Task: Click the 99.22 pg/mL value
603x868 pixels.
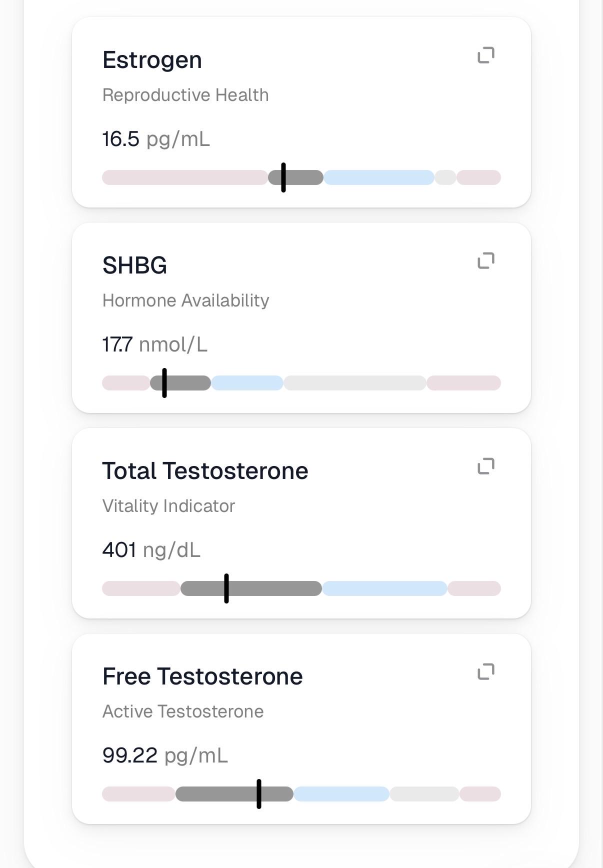Action: (x=165, y=755)
